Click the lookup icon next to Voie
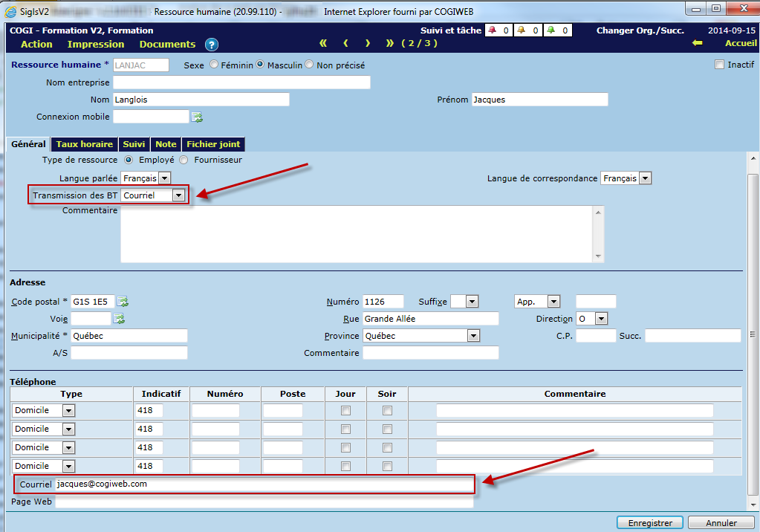The height and width of the screenshot is (532, 760). (x=119, y=319)
